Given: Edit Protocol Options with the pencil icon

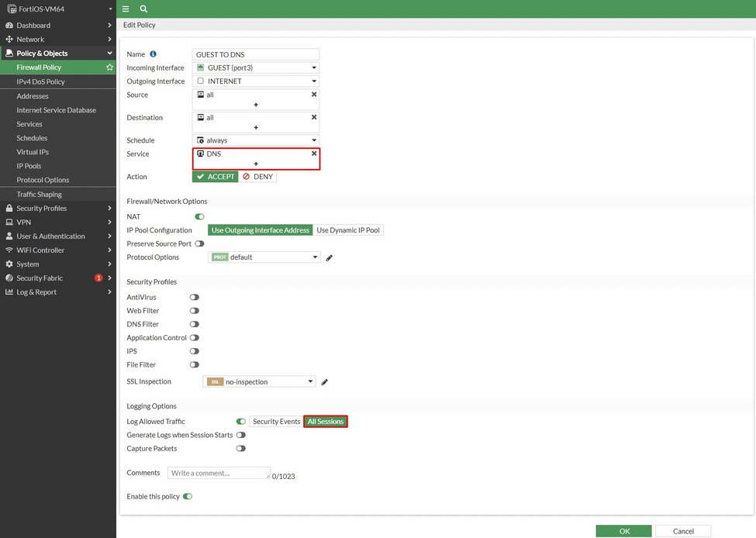Looking at the screenshot, I should tap(330, 257).
